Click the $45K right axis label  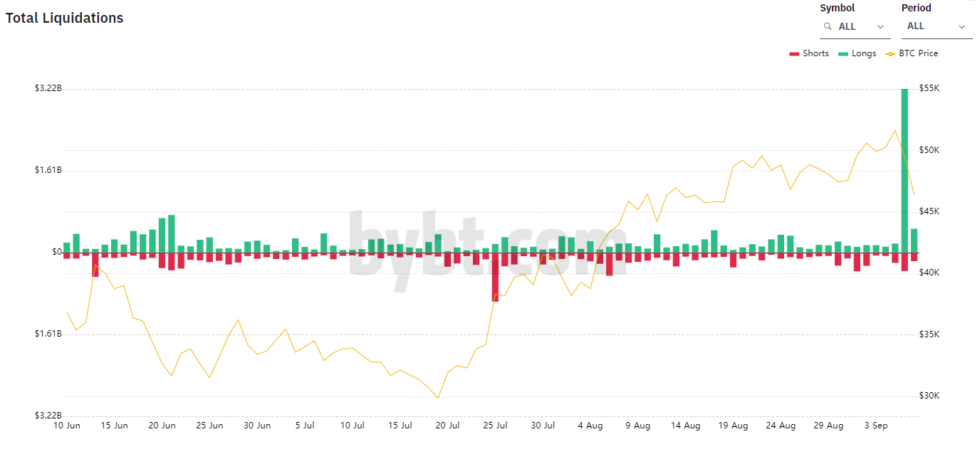pos(929,211)
